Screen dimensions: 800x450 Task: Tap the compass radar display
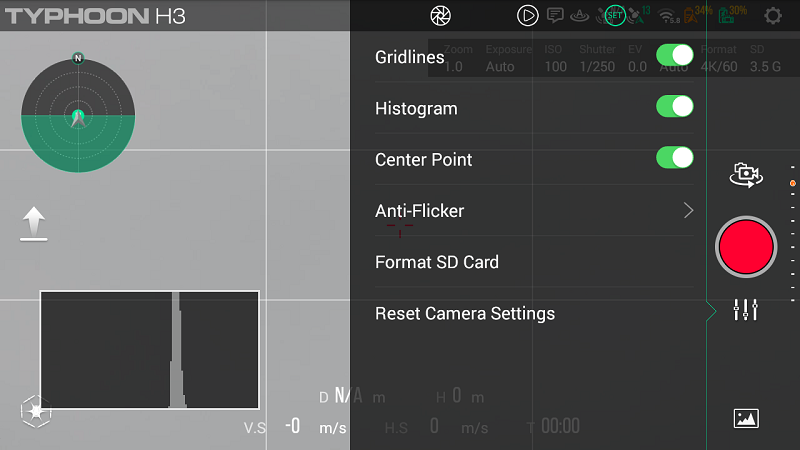tap(78, 115)
